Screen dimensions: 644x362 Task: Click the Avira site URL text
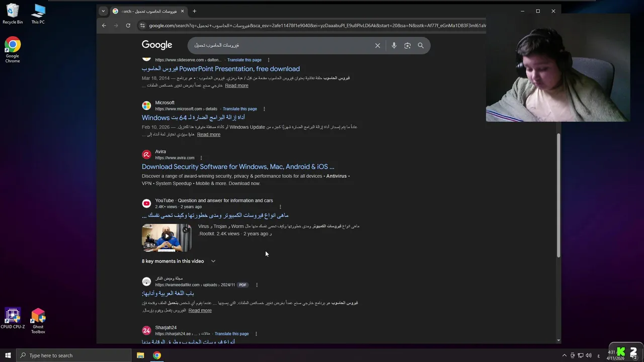175,158
